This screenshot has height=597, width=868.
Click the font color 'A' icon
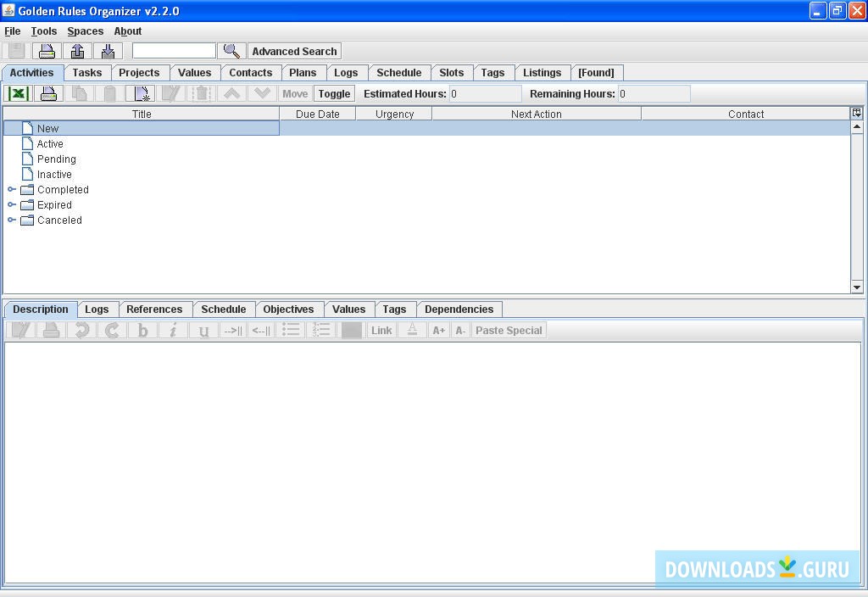click(413, 330)
